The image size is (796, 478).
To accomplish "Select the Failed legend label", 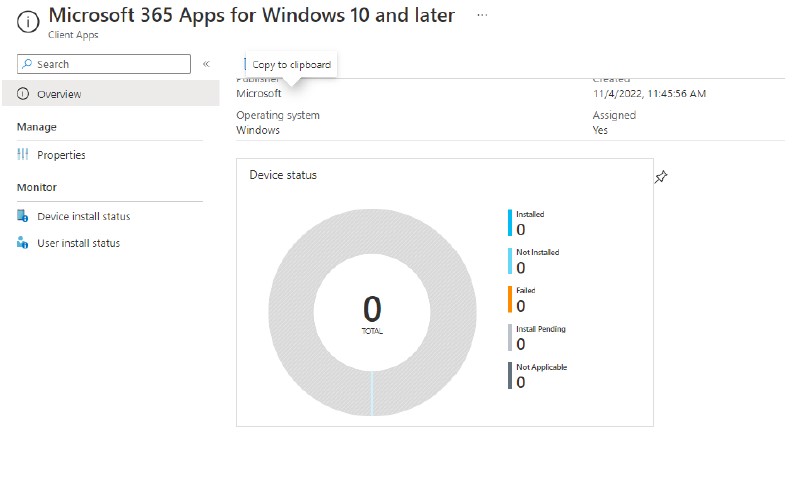I will pyautogui.click(x=525, y=290).
